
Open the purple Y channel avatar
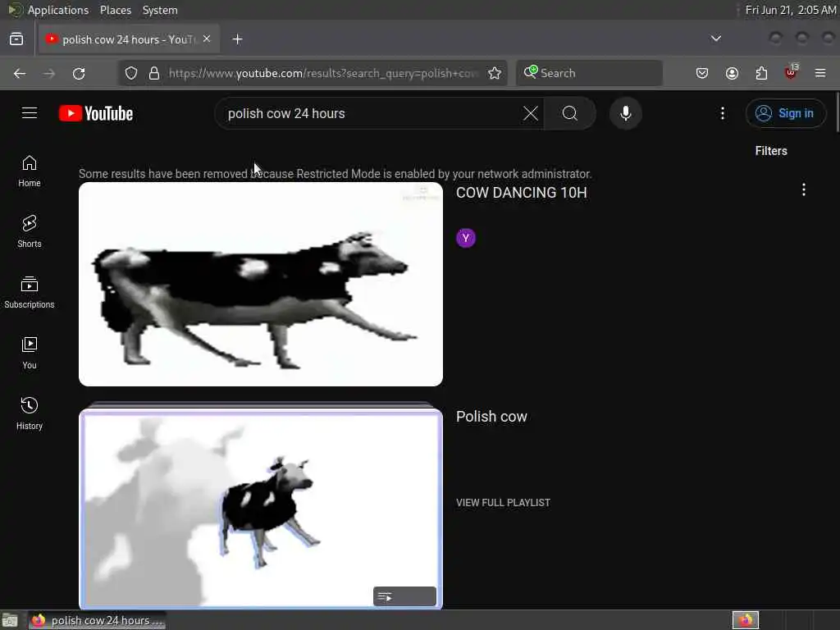(x=466, y=238)
